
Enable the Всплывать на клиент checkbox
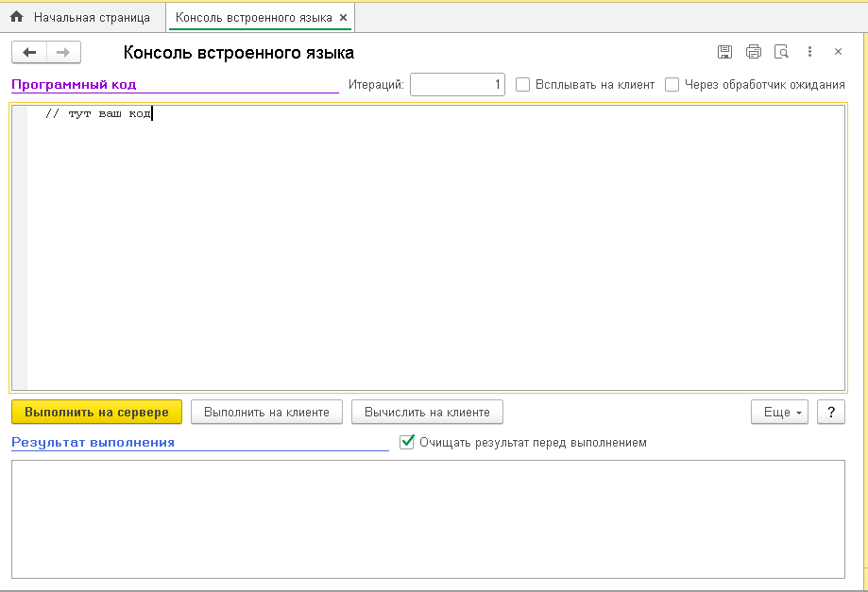(x=522, y=84)
